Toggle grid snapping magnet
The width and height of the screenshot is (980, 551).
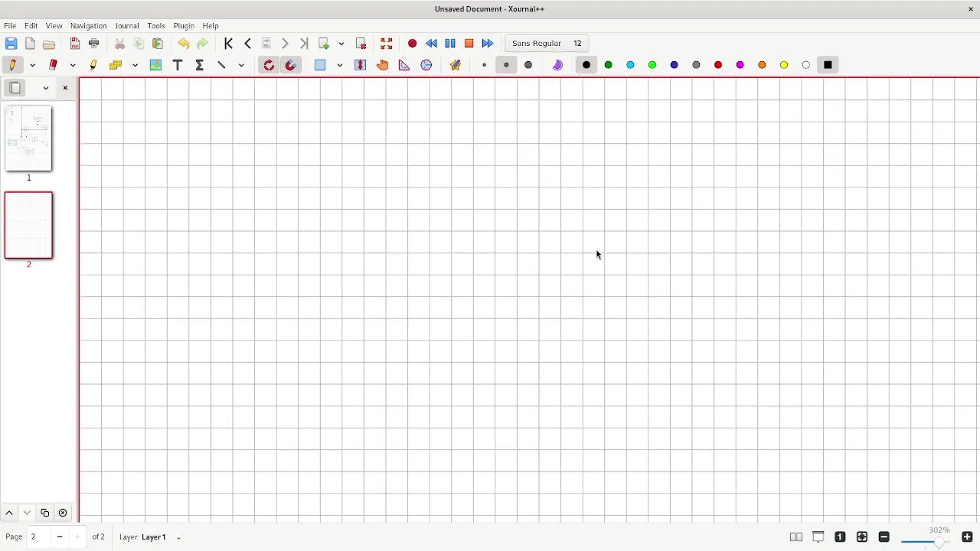(291, 65)
